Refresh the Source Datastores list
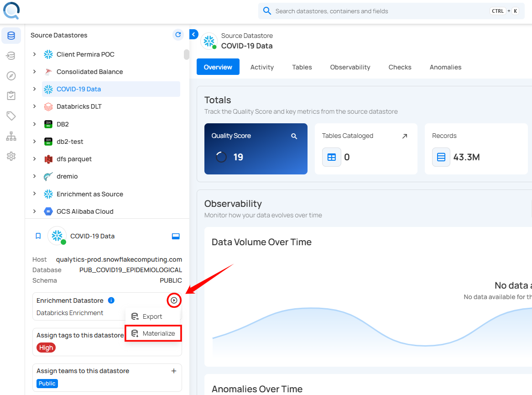This screenshot has height=395, width=532. [178, 35]
